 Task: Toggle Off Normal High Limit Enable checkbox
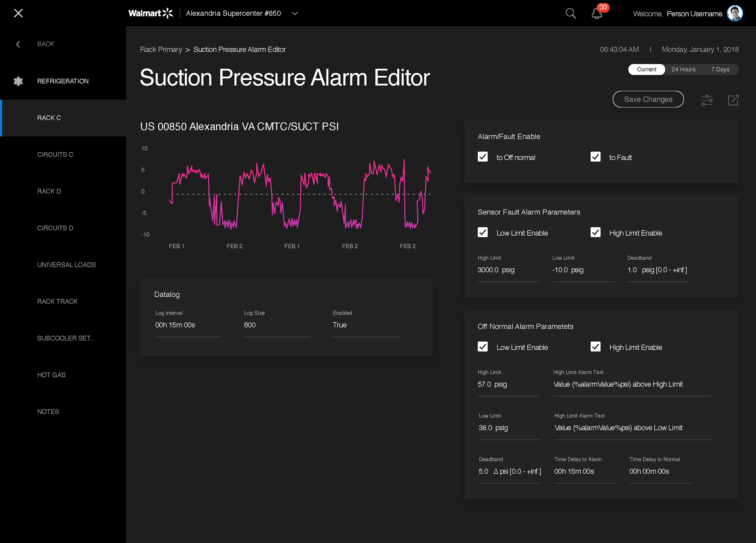pyautogui.click(x=596, y=347)
